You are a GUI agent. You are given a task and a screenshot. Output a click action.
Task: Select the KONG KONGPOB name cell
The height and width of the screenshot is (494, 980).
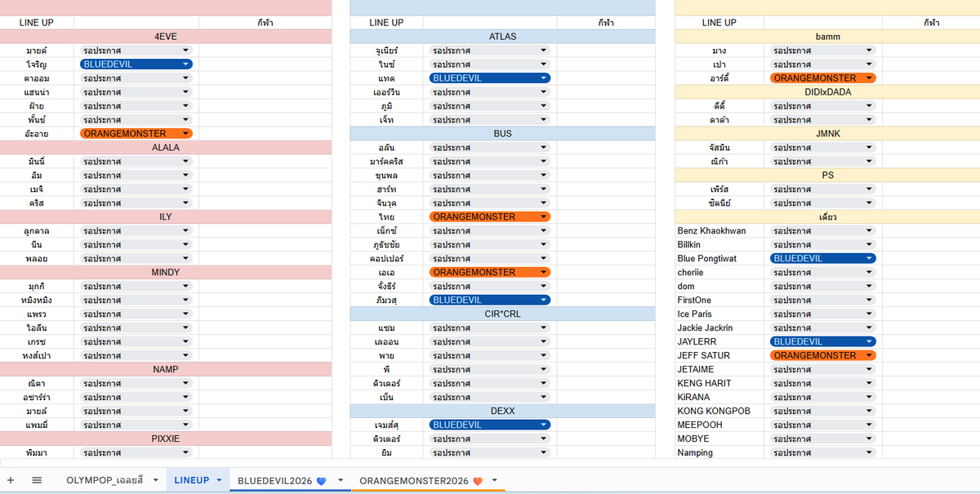pyautogui.click(x=719, y=411)
